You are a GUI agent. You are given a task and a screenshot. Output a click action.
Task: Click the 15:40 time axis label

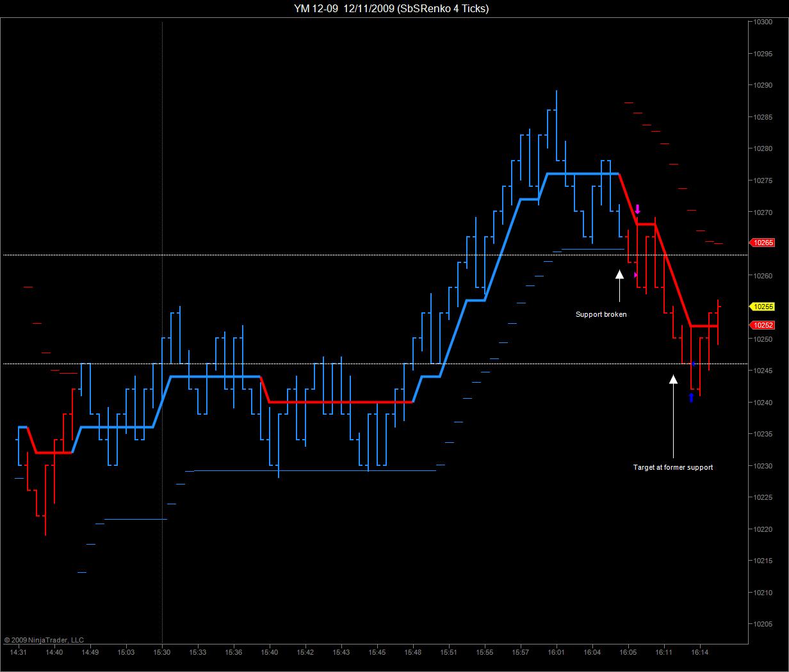click(x=270, y=652)
